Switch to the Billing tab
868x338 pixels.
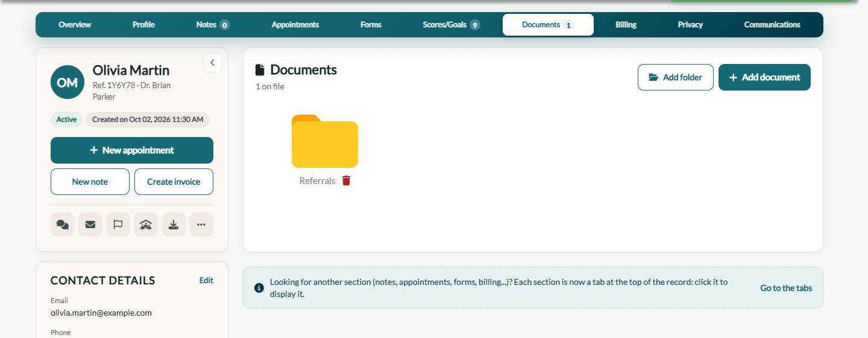tap(626, 25)
